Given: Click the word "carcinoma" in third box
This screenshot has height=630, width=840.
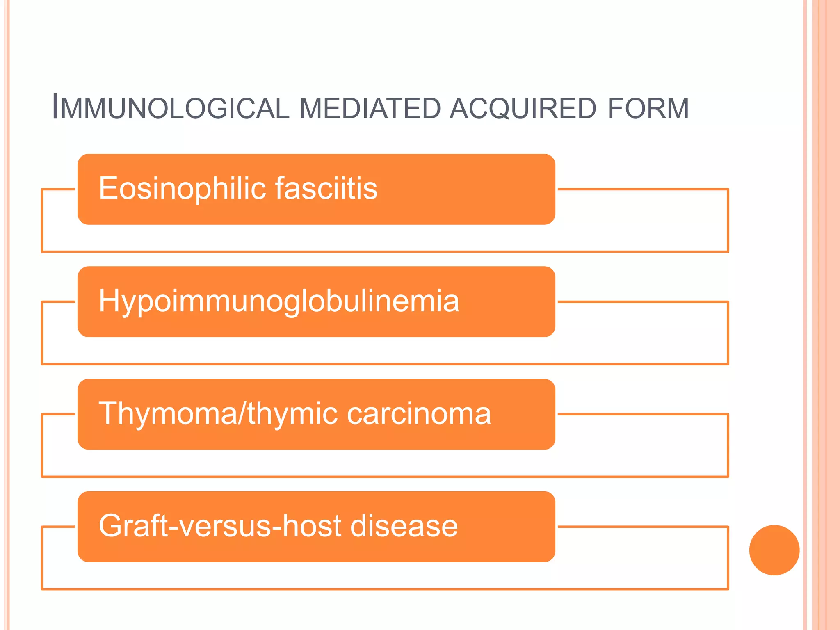Looking at the screenshot, I should pyautogui.click(x=419, y=413).
